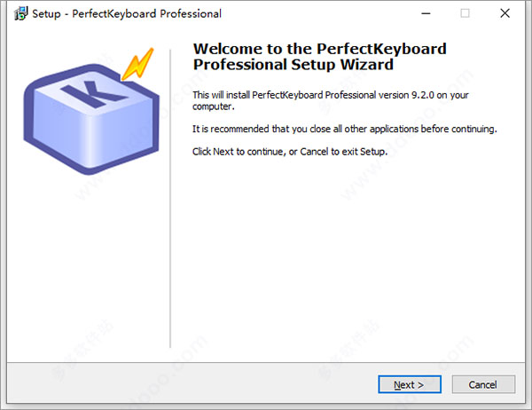532x410 pixels.
Task: Click the grey footer bar left of Next
Action: (x=190, y=384)
